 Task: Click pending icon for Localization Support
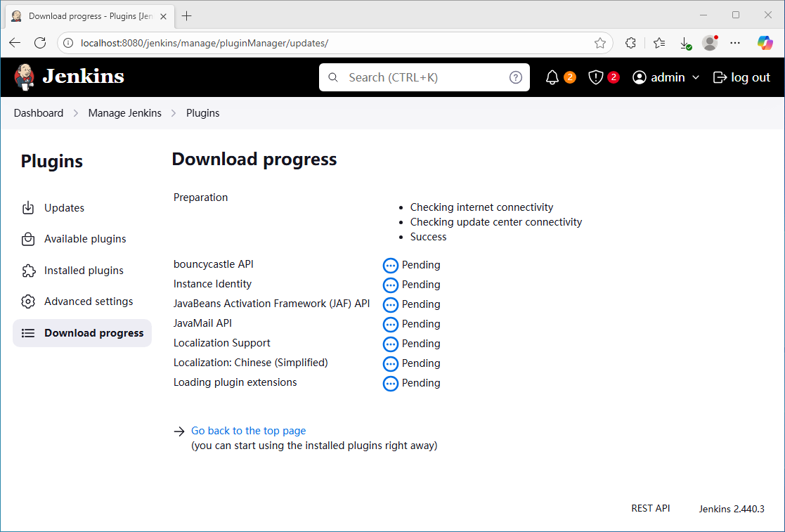click(391, 344)
